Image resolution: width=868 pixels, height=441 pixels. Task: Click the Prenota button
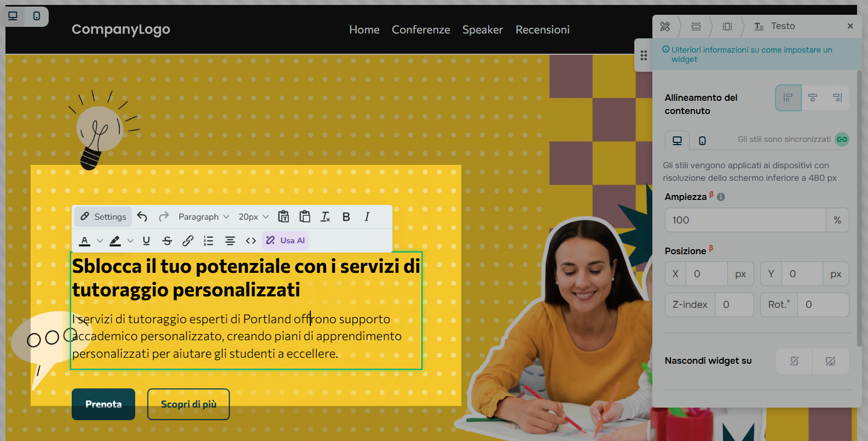pyautogui.click(x=103, y=404)
